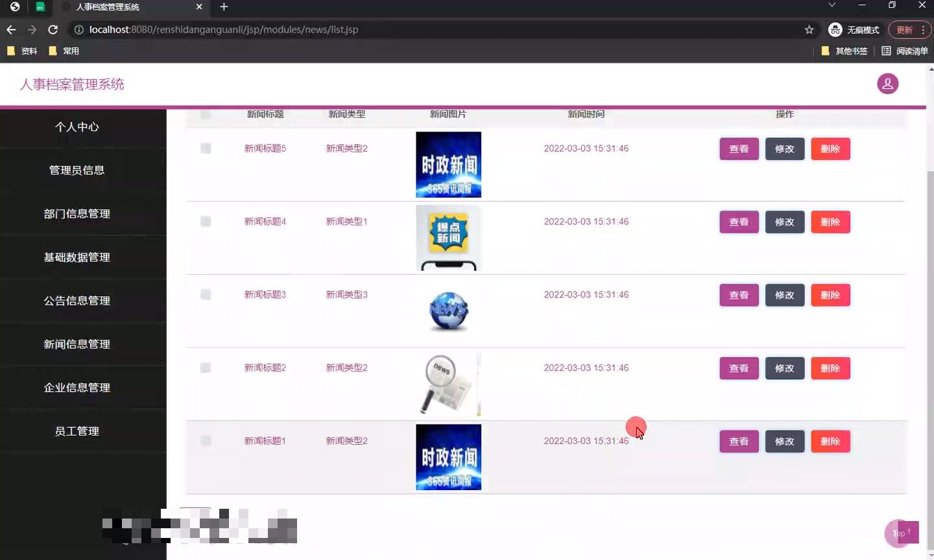Click the bookmark star in the address bar

pos(809,29)
